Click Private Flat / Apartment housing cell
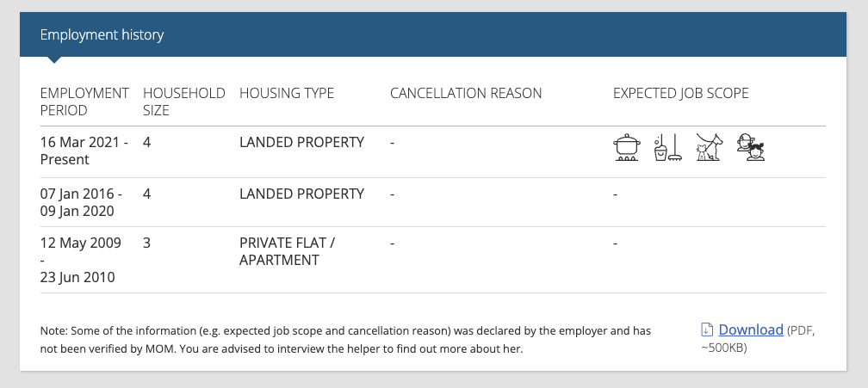868x388 pixels. tap(288, 251)
